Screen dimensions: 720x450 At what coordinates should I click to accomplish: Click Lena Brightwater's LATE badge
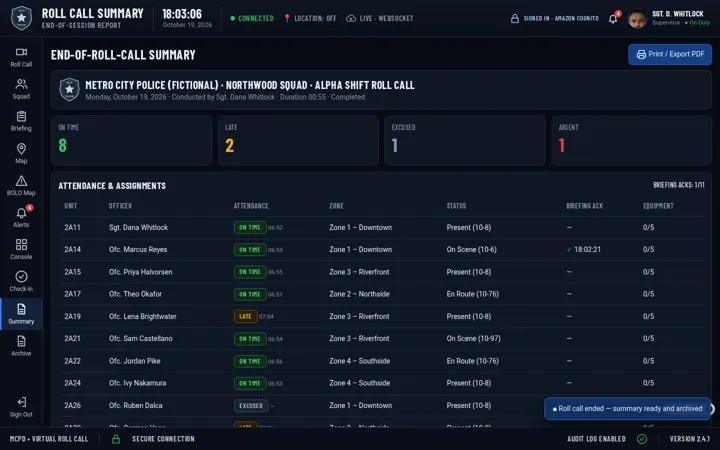point(245,316)
